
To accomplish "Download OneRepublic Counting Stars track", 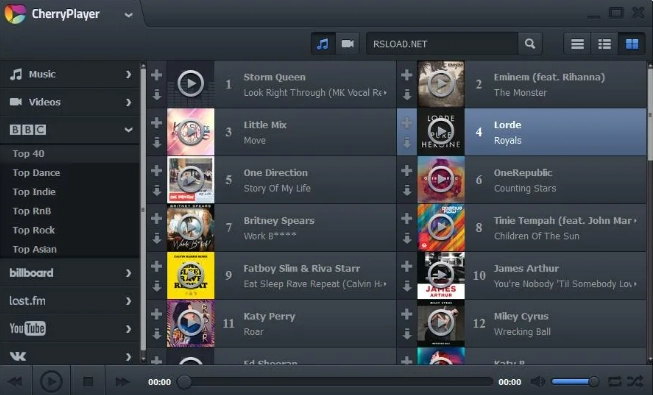I will click(x=406, y=190).
